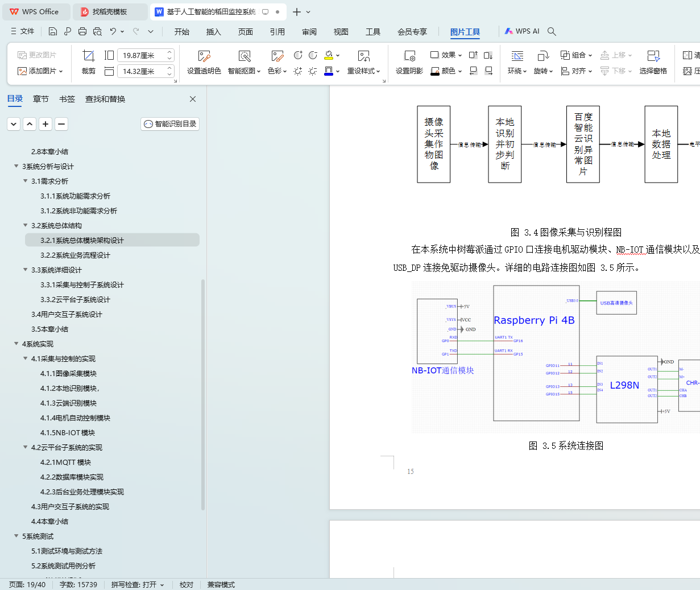Image resolution: width=700 pixels, height=590 pixels.
Task: Switch to the 视图 (View) ribbon tab
Action: 341,32
